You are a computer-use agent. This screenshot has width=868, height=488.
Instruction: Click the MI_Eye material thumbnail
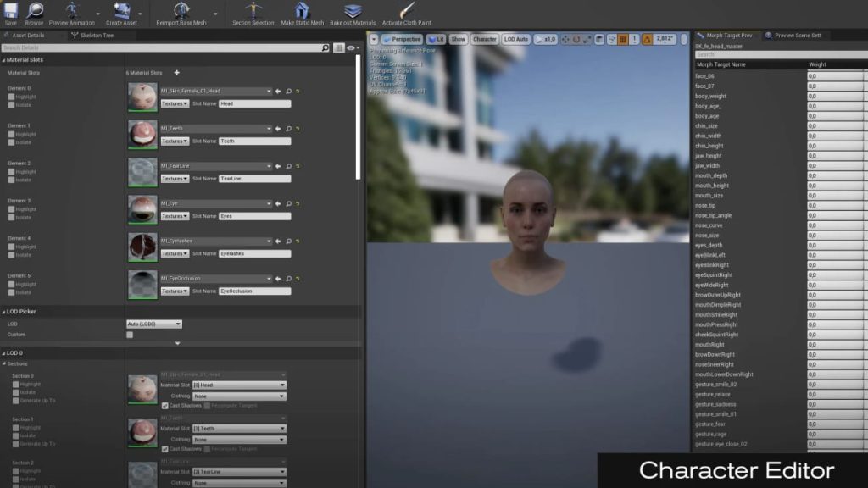142,209
